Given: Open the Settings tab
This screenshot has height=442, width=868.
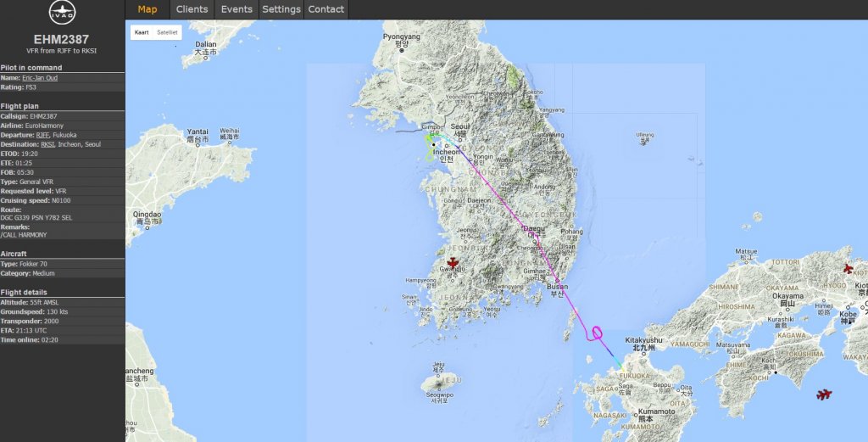Looking at the screenshot, I should point(281,9).
